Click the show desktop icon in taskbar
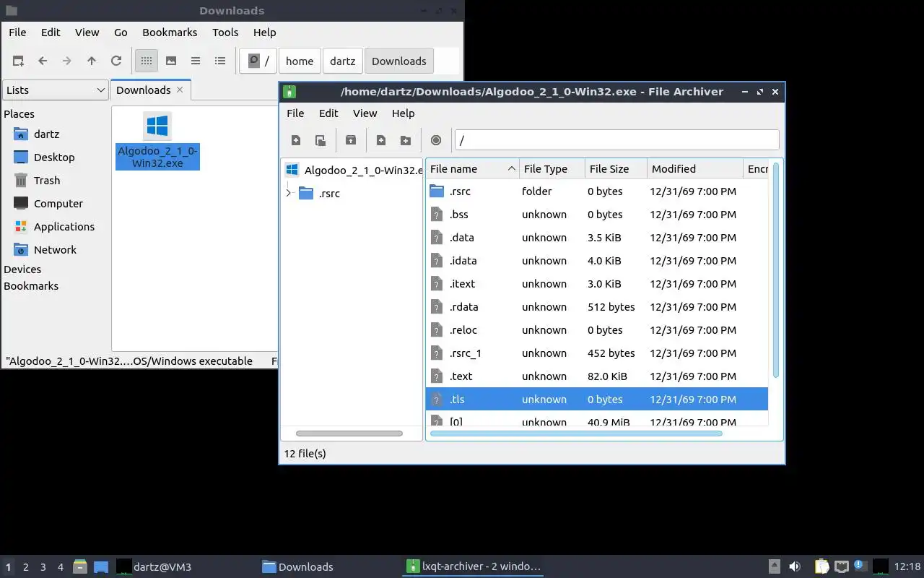 (x=100, y=566)
